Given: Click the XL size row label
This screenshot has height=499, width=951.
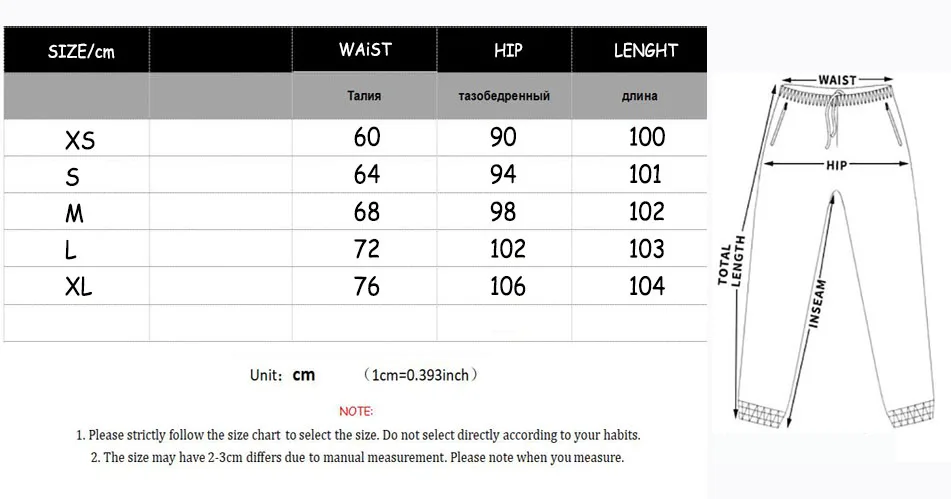Looking at the screenshot, I should 79,288.
